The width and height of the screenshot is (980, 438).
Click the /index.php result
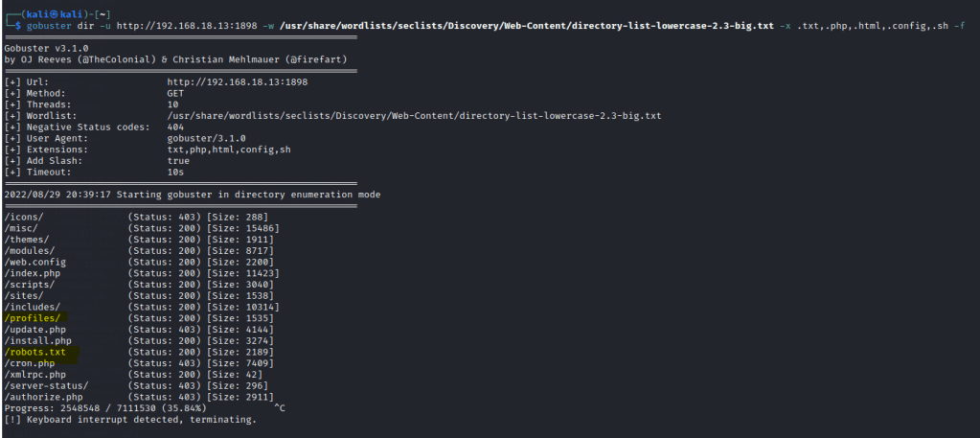[33, 273]
